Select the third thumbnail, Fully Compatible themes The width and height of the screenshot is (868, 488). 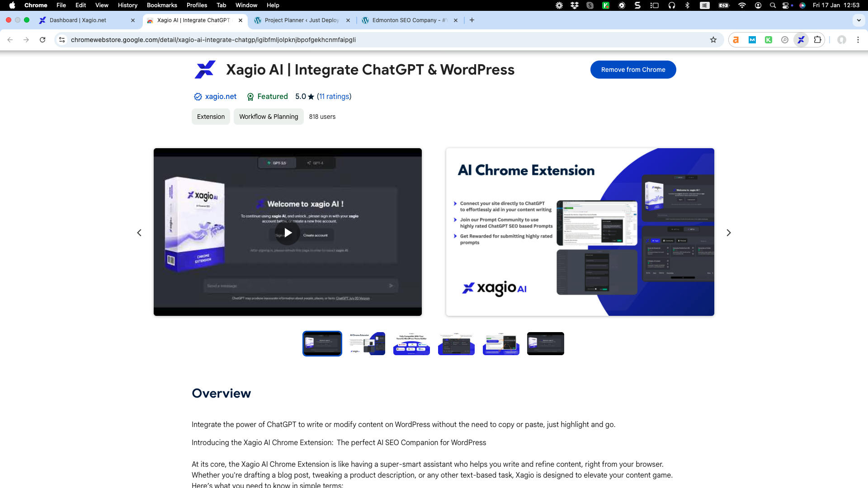(411, 343)
